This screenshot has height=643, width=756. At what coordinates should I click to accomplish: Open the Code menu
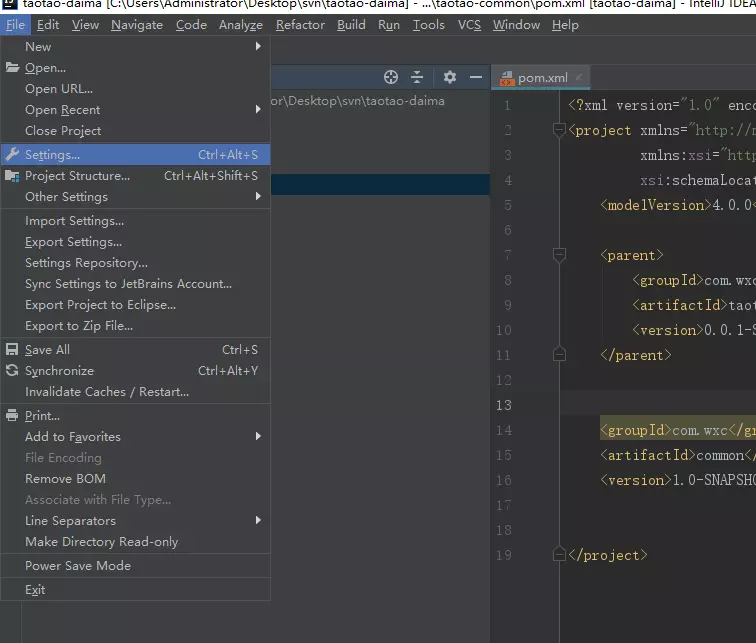(191, 25)
